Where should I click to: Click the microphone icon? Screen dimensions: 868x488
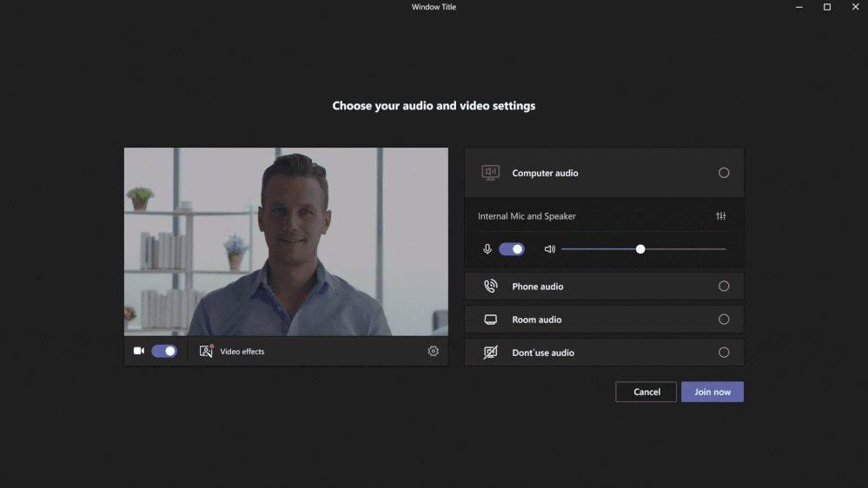pos(487,249)
